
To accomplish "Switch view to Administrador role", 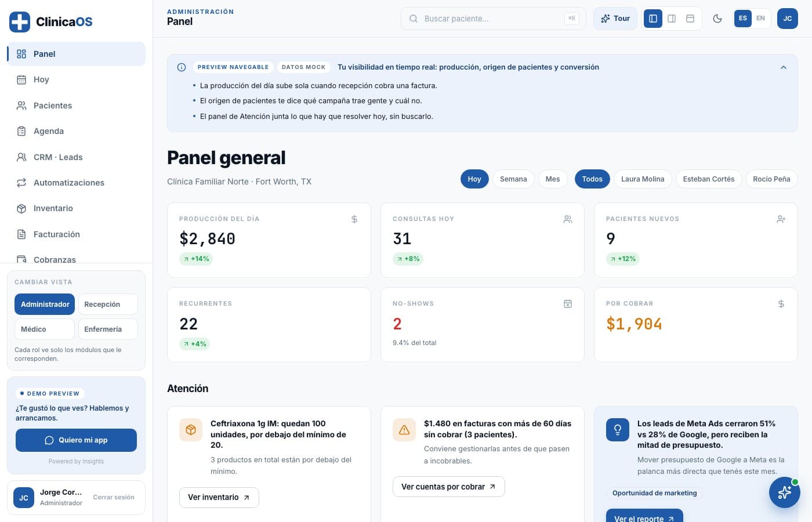I will point(45,304).
